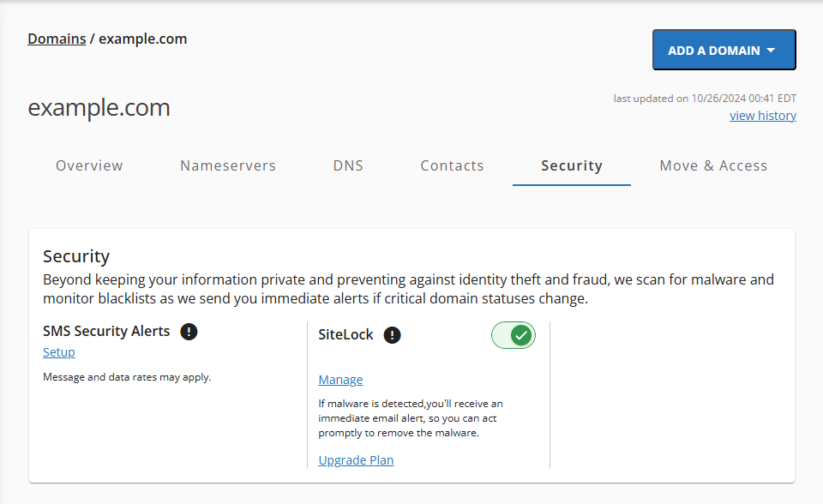The height and width of the screenshot is (504, 823).
Task: Open the Nameservers tab
Action: click(x=227, y=165)
